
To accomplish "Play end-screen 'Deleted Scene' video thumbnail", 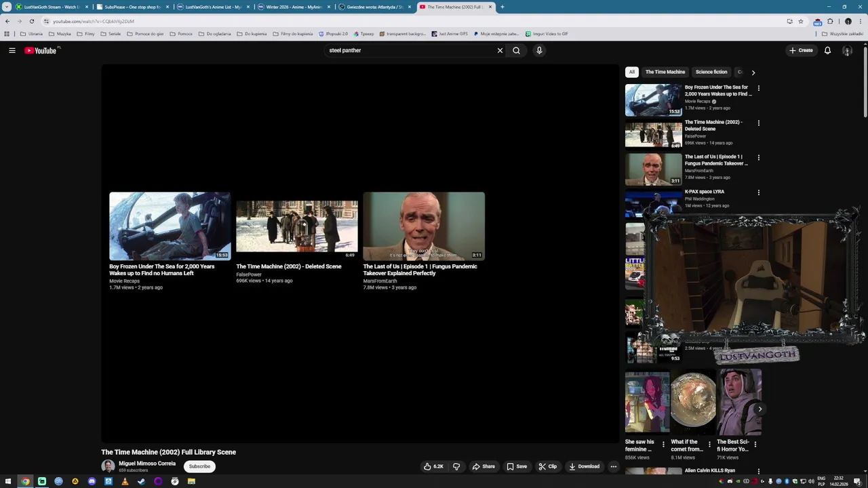I will pos(296,226).
